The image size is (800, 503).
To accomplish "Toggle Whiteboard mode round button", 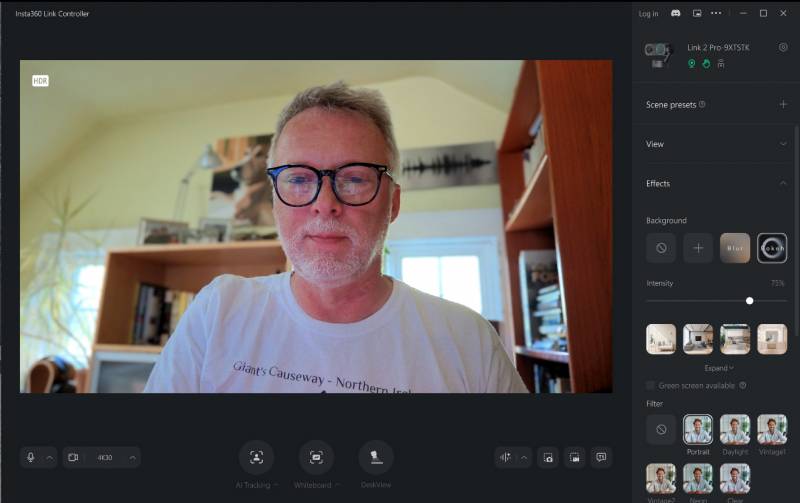I will coord(316,457).
